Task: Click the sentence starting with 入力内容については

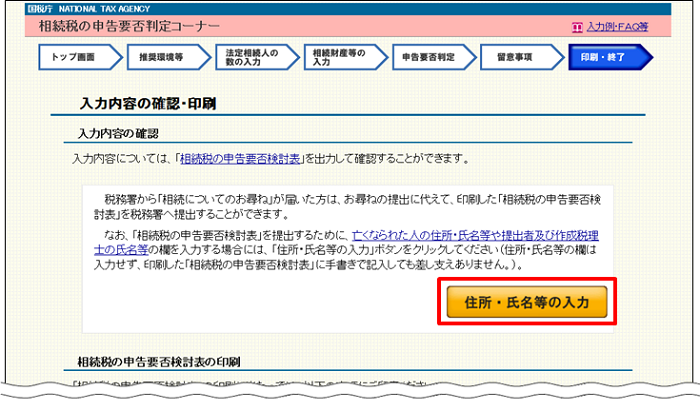Action: tap(270, 159)
